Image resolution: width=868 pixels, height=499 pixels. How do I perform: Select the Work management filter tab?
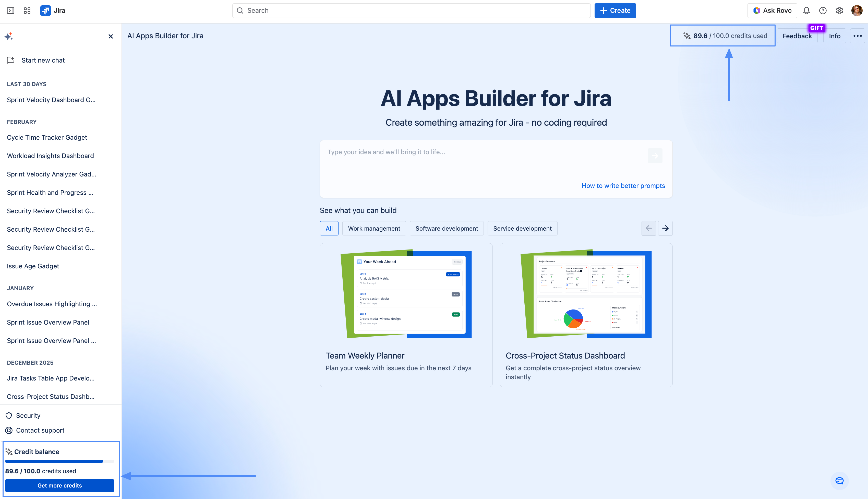click(x=374, y=228)
